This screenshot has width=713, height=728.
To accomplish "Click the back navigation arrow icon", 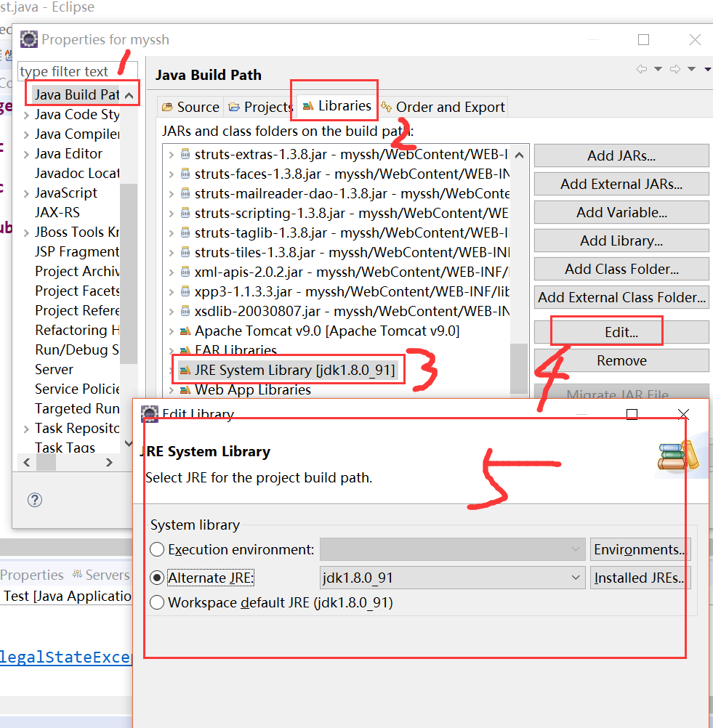I will [x=642, y=69].
